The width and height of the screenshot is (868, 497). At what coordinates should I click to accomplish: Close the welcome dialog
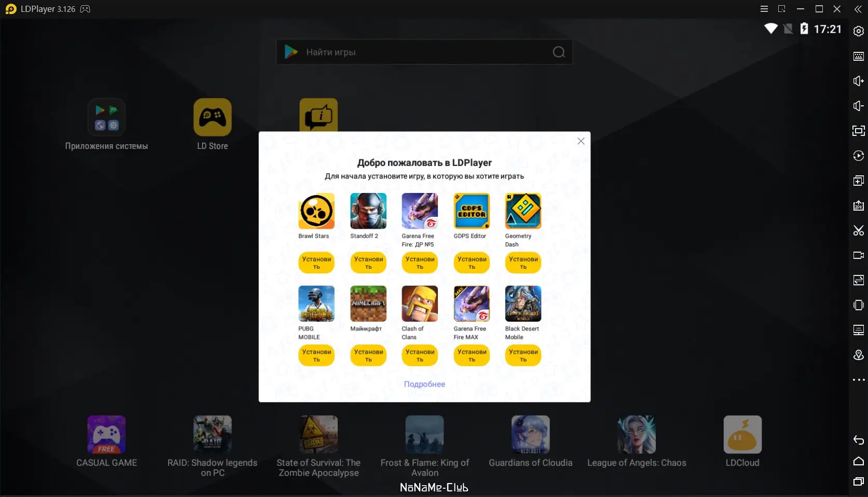(581, 141)
